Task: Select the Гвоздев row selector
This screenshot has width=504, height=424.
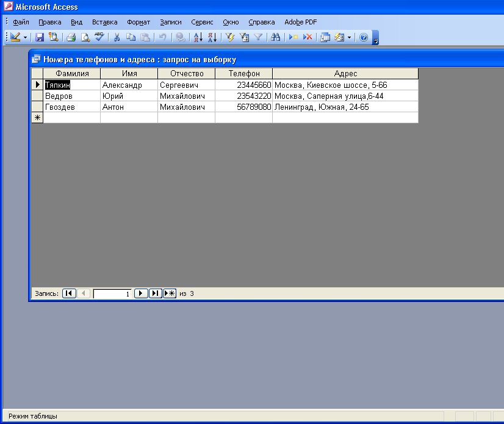Action: tap(37, 107)
